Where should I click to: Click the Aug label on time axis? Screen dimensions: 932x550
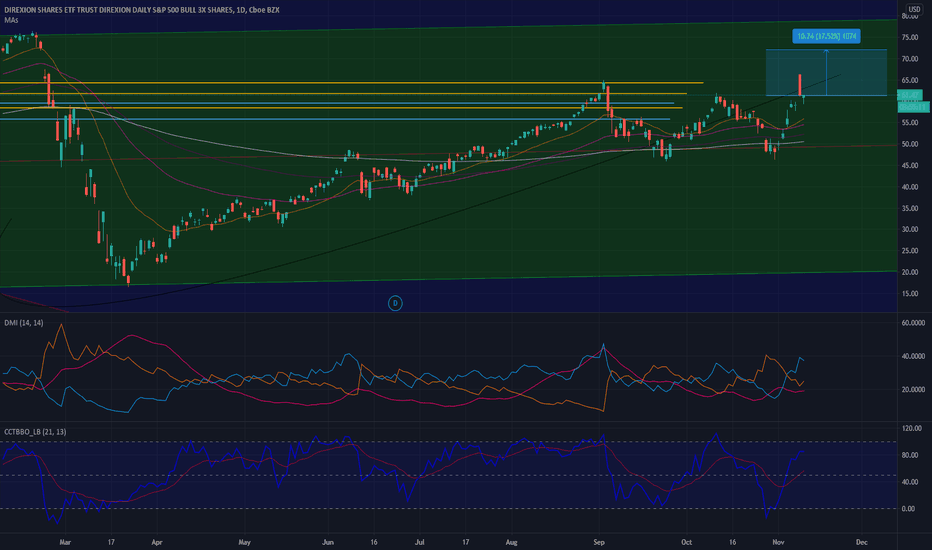(511, 542)
